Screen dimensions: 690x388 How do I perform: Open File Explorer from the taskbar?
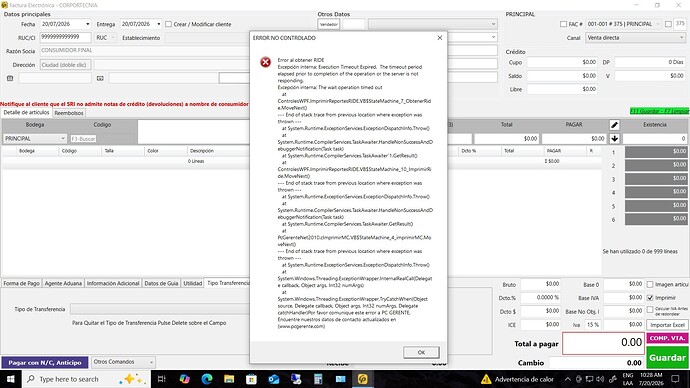pyautogui.click(x=229, y=379)
